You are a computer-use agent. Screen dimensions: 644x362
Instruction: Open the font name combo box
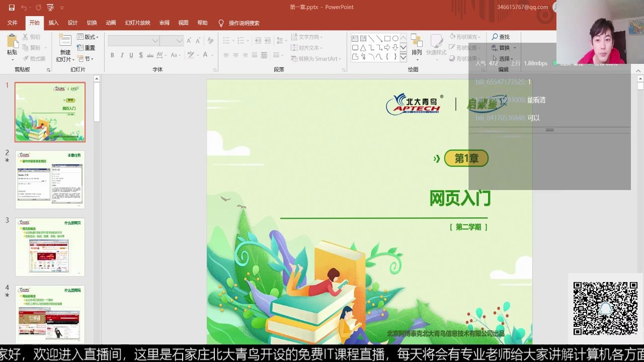[x=134, y=41]
